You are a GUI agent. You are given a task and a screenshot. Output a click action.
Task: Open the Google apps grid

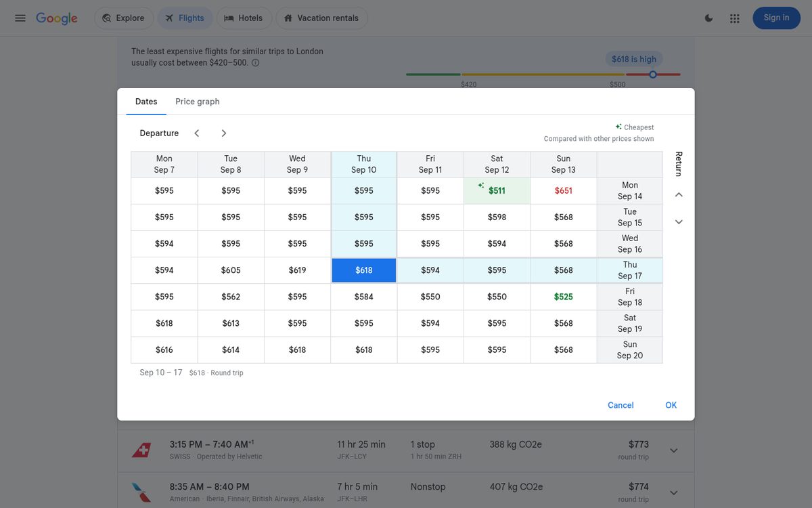[x=735, y=18]
